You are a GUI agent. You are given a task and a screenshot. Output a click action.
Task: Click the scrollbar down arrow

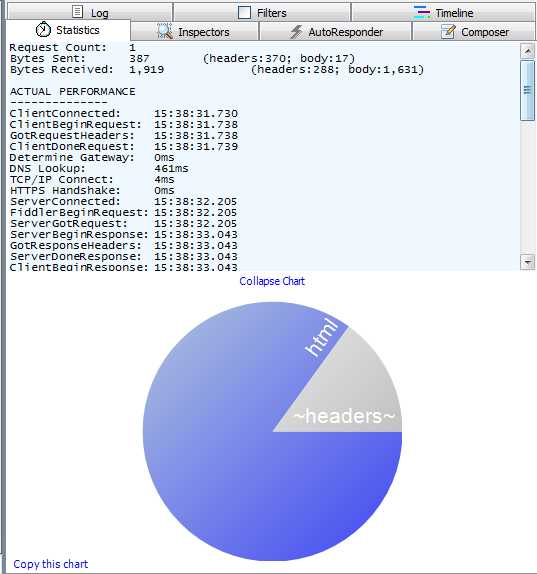(x=527, y=262)
